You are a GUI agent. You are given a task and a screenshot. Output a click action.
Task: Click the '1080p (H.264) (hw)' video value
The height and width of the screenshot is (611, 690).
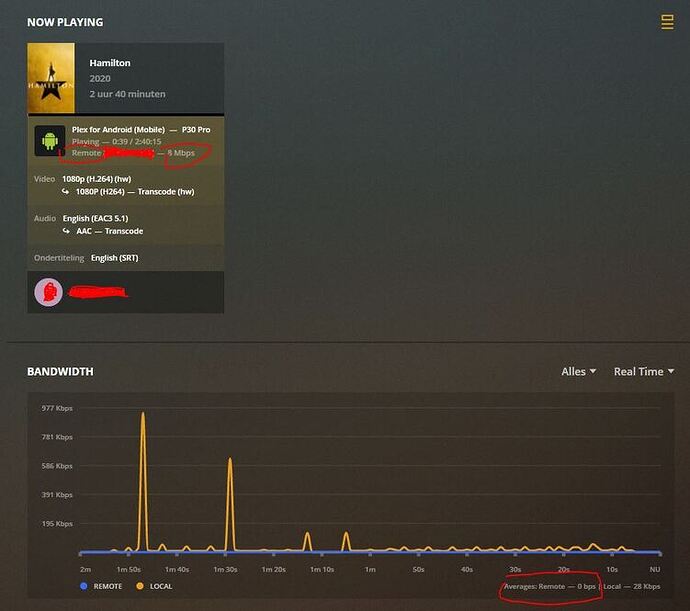pos(97,179)
